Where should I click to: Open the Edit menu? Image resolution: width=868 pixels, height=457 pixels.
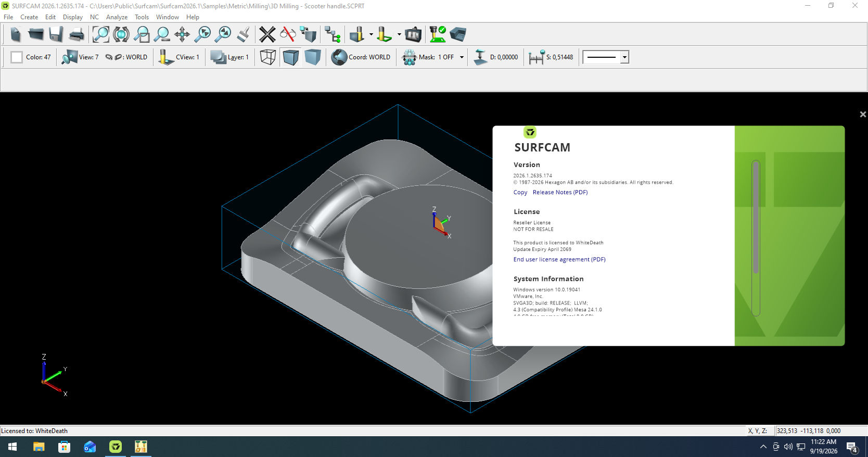click(50, 17)
